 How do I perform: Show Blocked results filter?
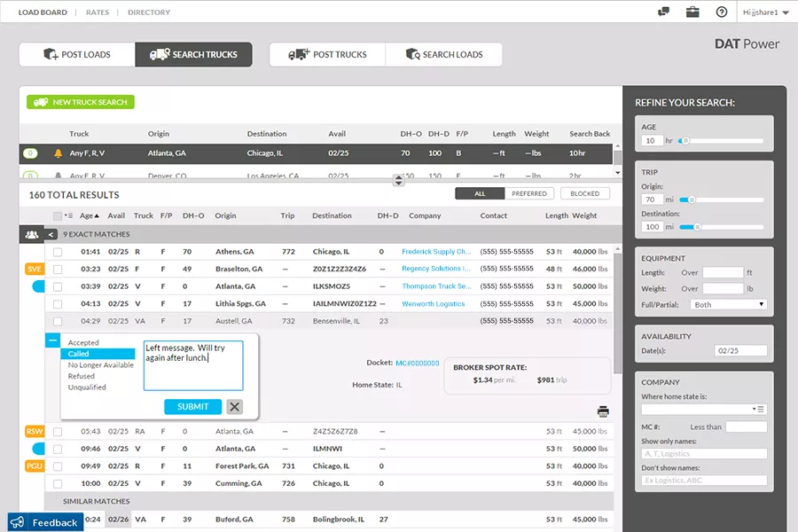coord(585,193)
